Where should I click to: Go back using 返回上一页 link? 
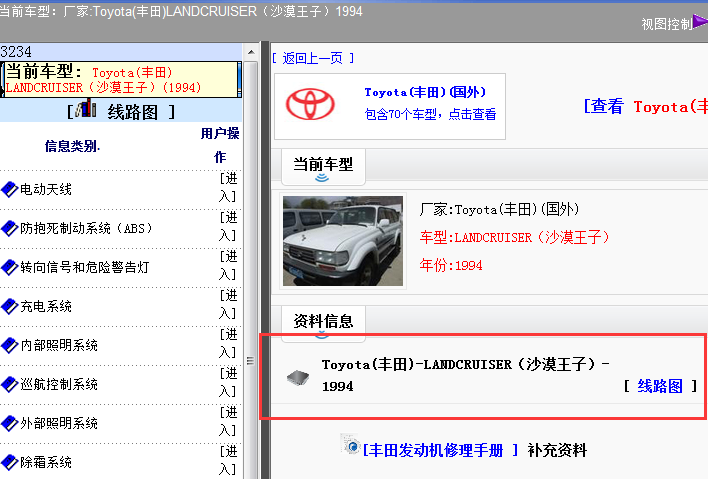[312, 58]
